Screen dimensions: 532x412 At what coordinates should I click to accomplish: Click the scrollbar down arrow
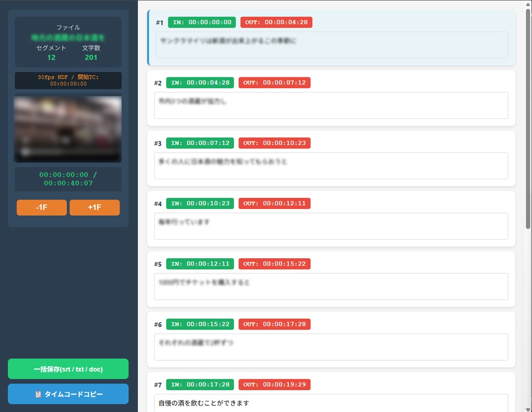coord(528,409)
